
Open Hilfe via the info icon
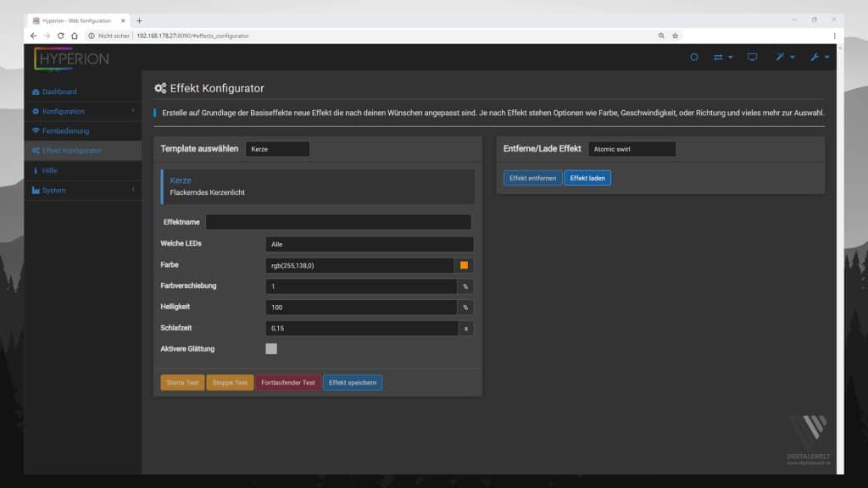(x=36, y=169)
